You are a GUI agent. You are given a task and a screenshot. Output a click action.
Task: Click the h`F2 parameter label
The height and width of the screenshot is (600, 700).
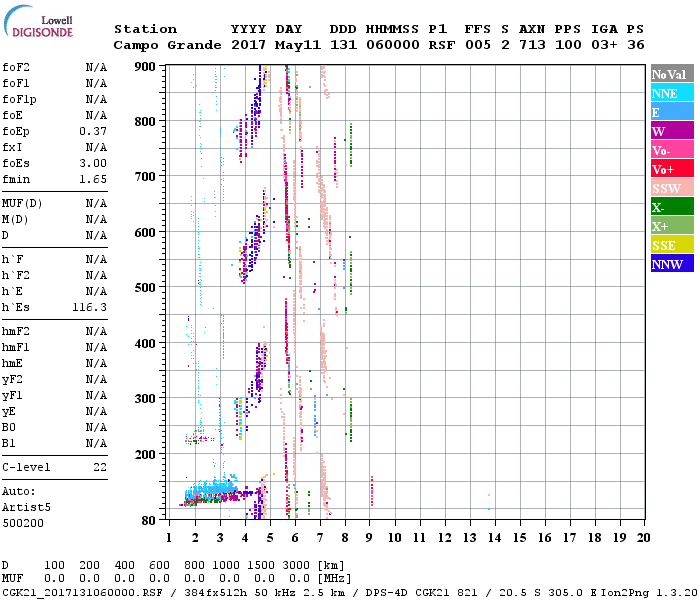coord(16,275)
